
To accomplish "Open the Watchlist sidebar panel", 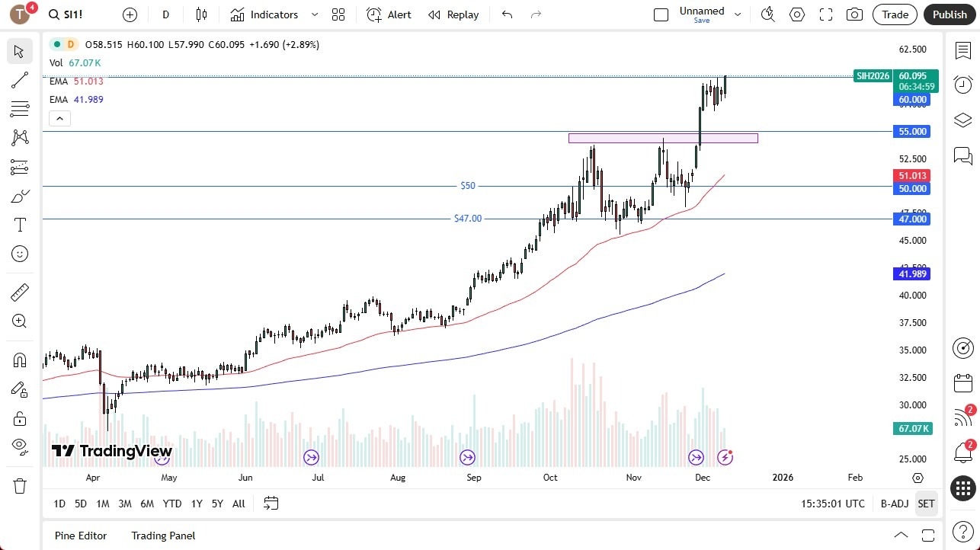I will [x=962, y=50].
